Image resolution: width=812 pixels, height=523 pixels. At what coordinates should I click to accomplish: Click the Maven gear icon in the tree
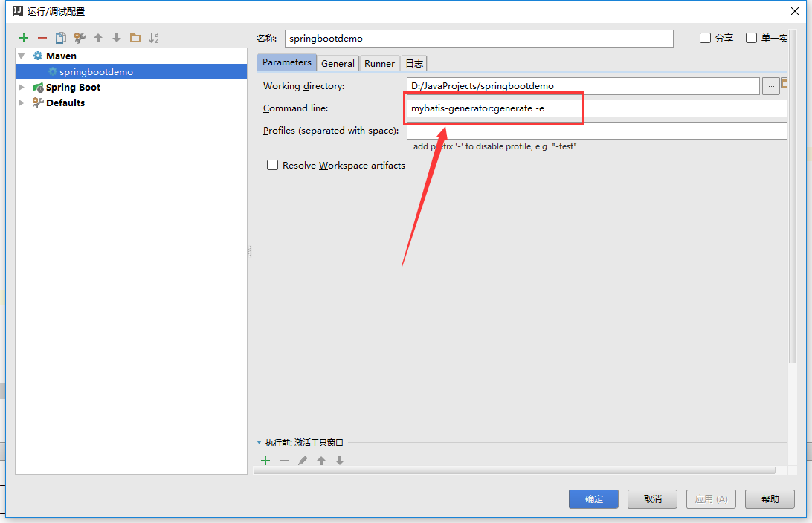click(38, 56)
